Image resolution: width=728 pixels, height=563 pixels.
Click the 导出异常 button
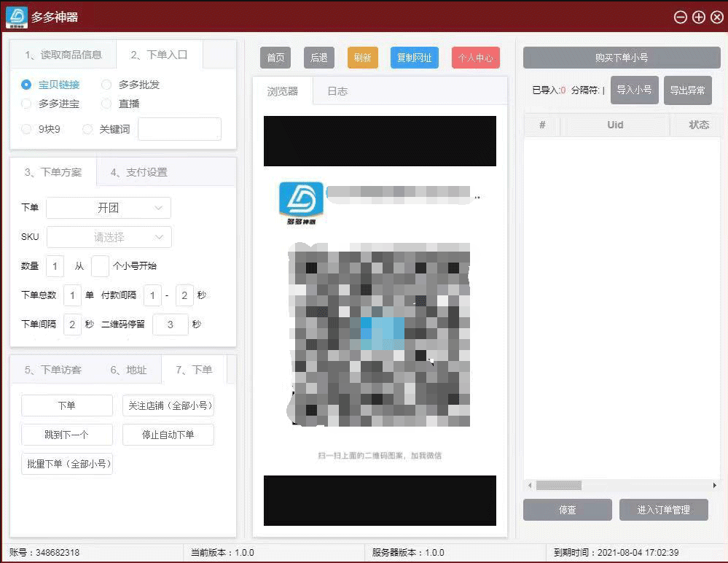(x=688, y=90)
